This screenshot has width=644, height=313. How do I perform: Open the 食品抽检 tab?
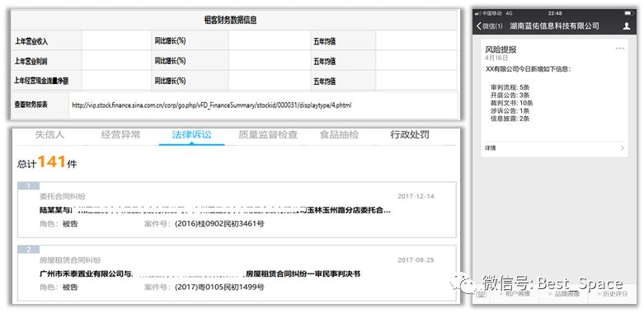(339, 134)
